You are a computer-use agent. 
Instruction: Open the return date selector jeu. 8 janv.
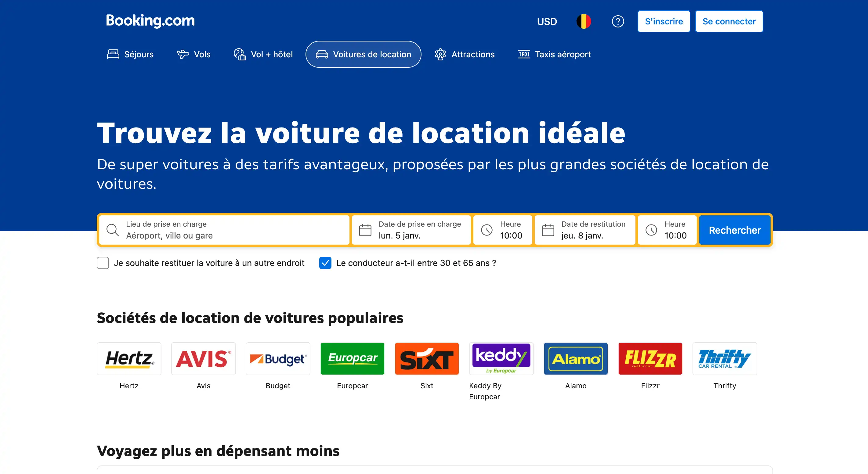point(585,230)
